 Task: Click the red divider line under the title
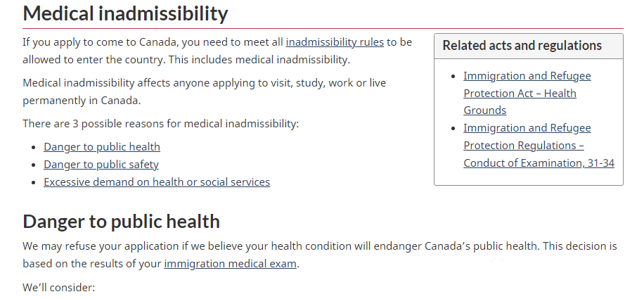[x=323, y=28]
